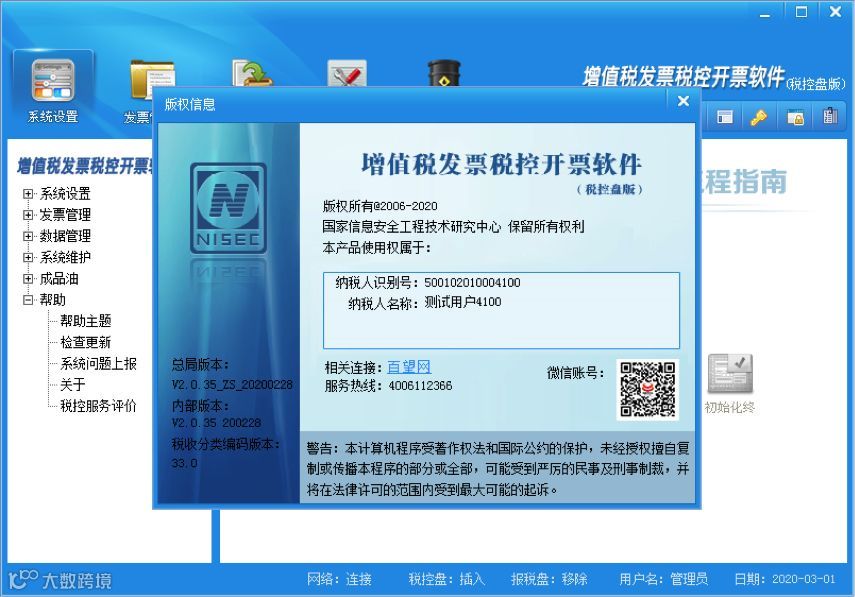Click the green arrow data management icon

pyautogui.click(x=252, y=73)
